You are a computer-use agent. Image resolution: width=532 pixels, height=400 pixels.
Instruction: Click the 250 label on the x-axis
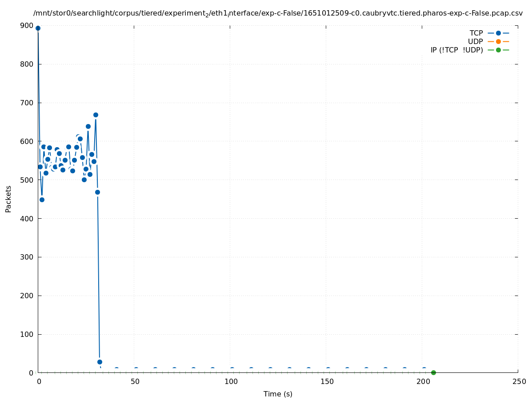(x=519, y=381)
